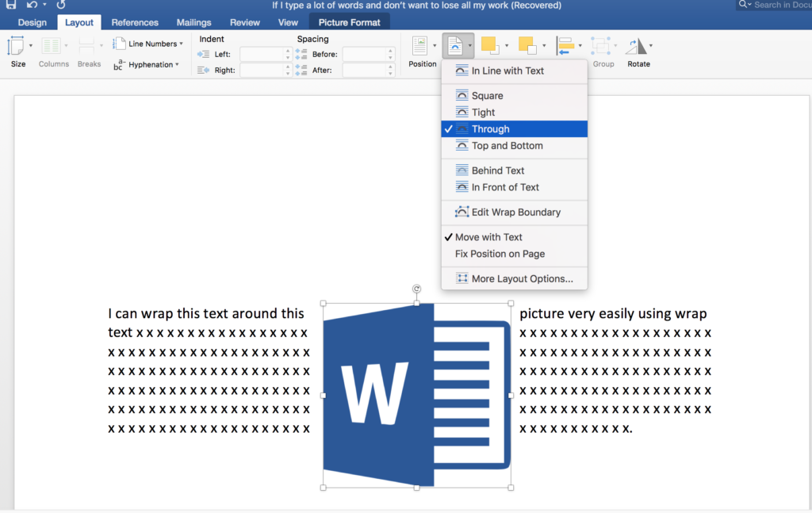Click the Spacing After stepper arrows
This screenshot has width=812, height=513.
(x=390, y=70)
